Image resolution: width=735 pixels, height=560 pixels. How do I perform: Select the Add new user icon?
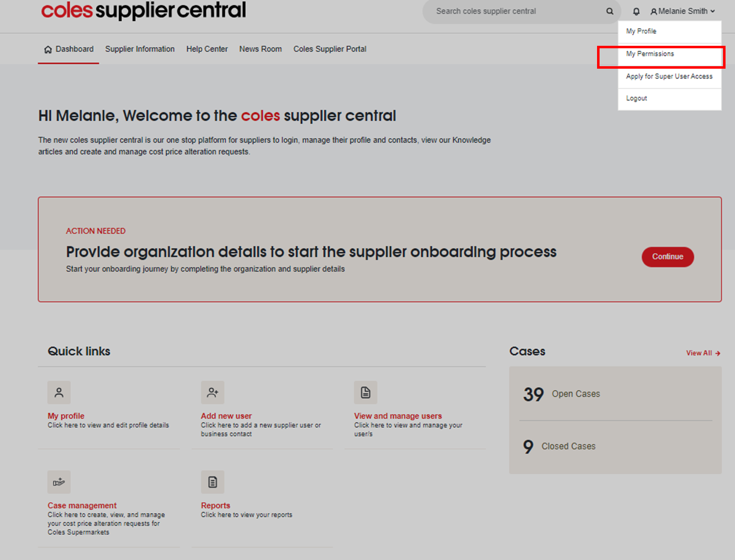pyautogui.click(x=213, y=392)
